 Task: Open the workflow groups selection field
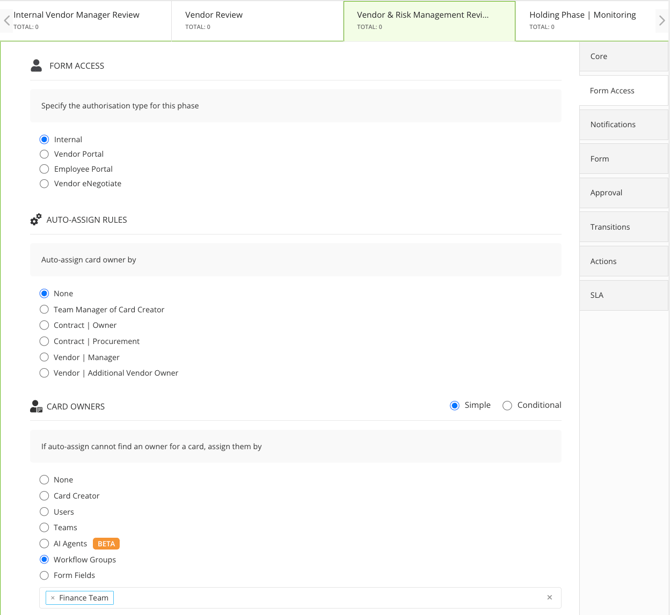[300, 597]
